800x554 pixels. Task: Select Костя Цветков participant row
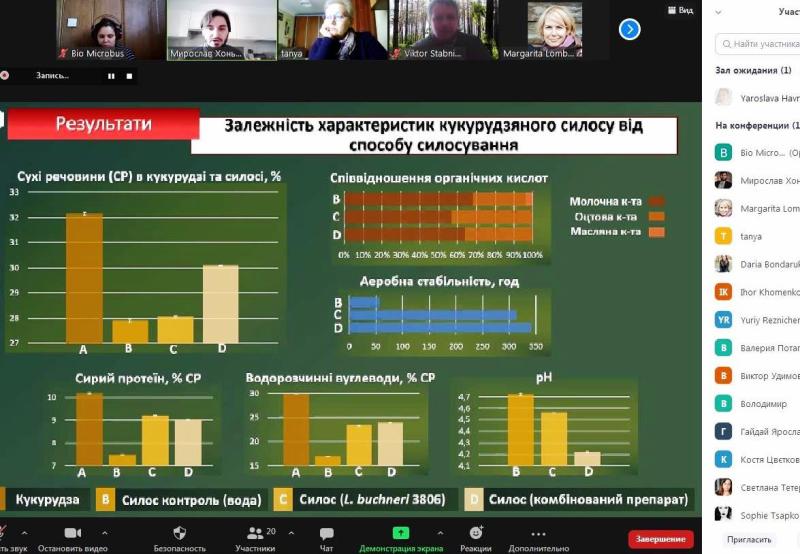pyautogui.click(x=757, y=460)
